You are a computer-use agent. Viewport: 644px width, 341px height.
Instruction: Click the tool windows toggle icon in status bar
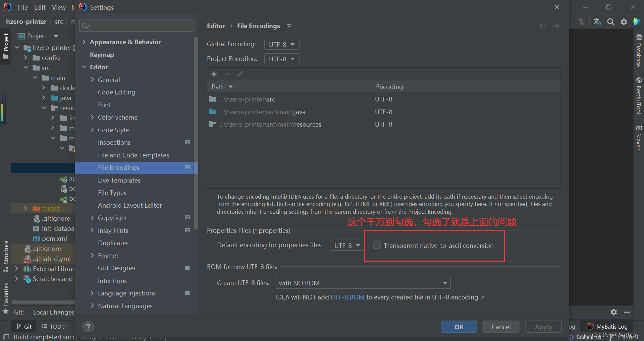[6, 337]
